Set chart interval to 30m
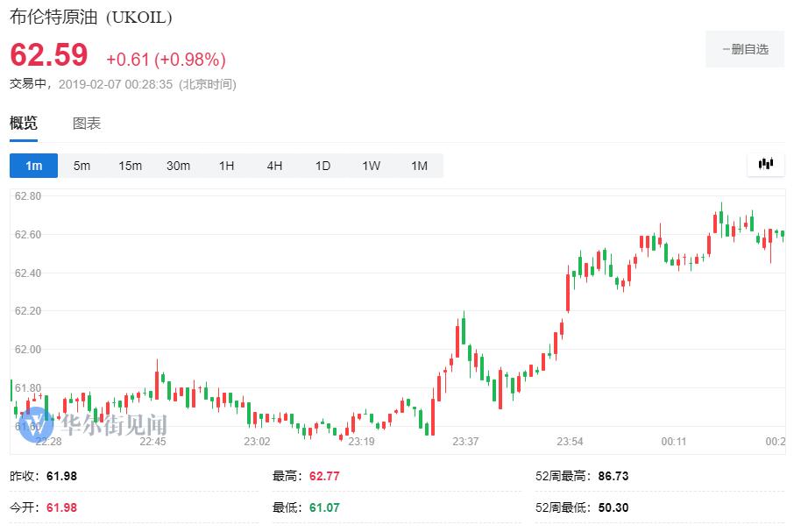The width and height of the screenshot is (801, 532). (178, 166)
